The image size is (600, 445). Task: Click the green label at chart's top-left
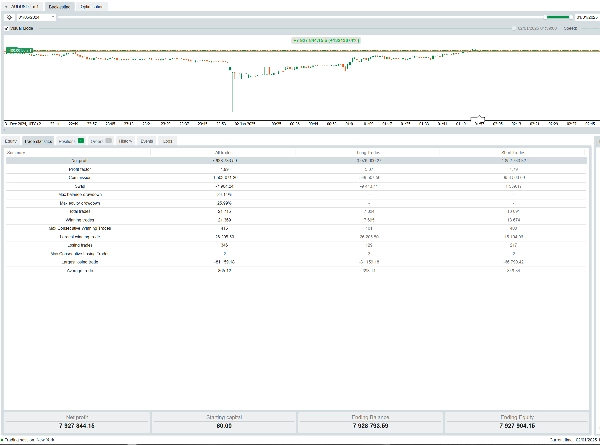[15, 49]
